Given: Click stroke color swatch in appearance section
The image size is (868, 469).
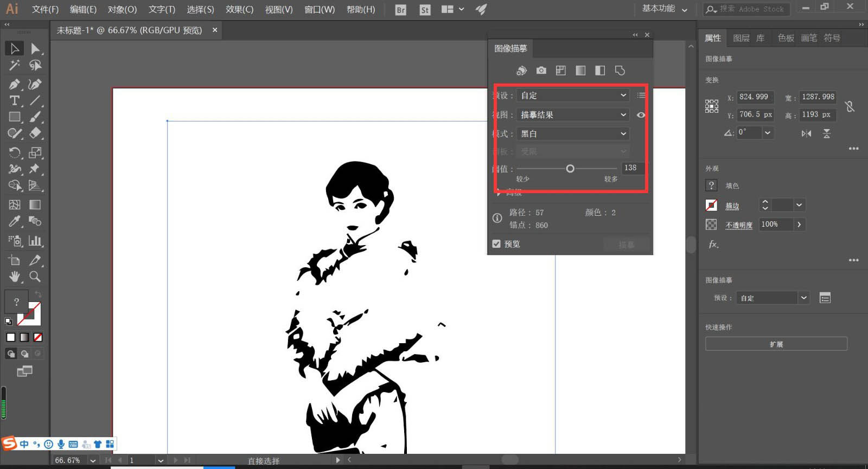Looking at the screenshot, I should [711, 205].
